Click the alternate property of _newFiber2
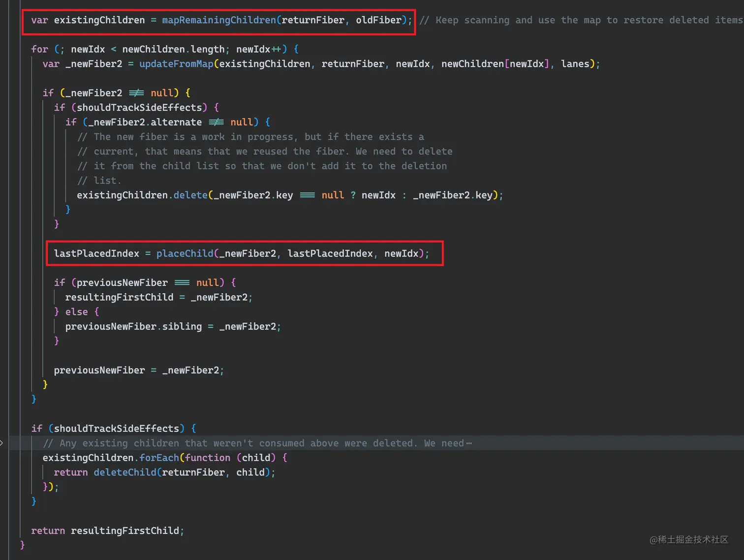This screenshot has width=744, height=560. 176,122
